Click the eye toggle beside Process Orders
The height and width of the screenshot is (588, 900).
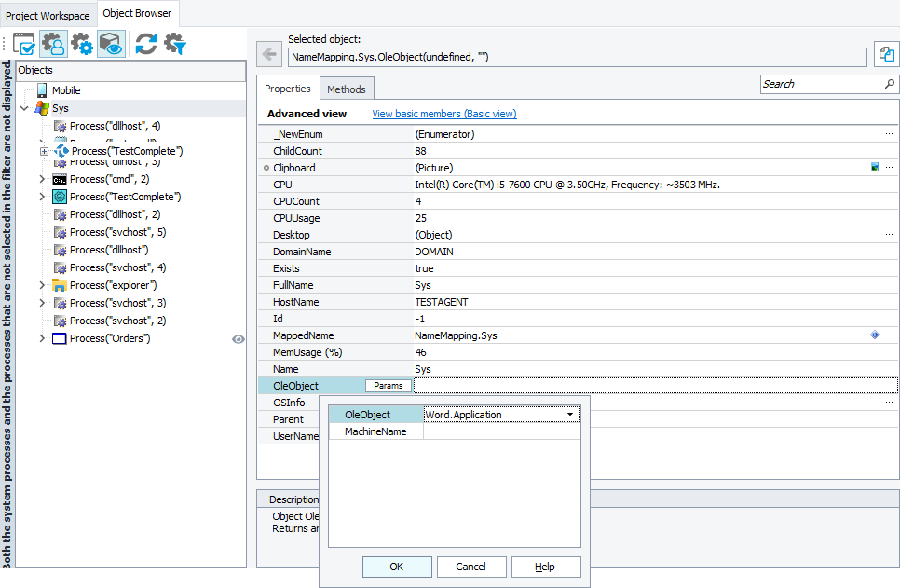click(x=239, y=339)
